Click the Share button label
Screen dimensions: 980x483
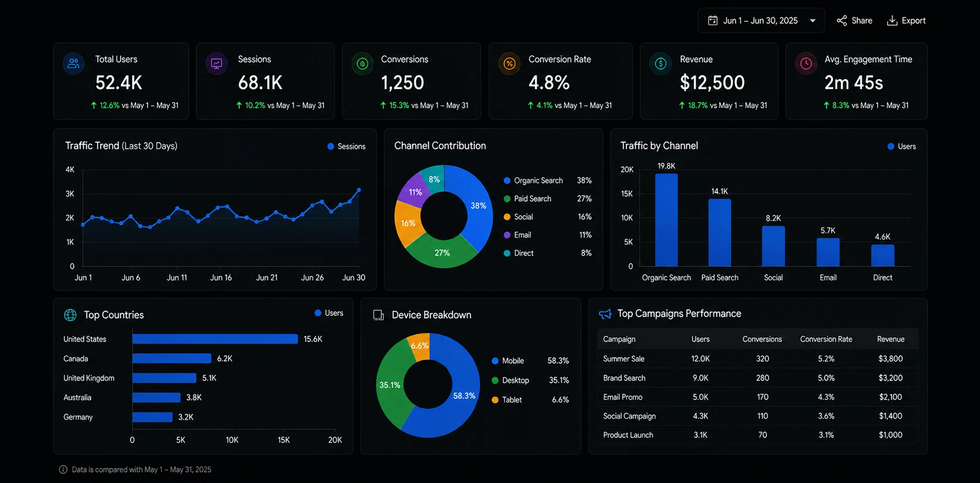point(862,21)
